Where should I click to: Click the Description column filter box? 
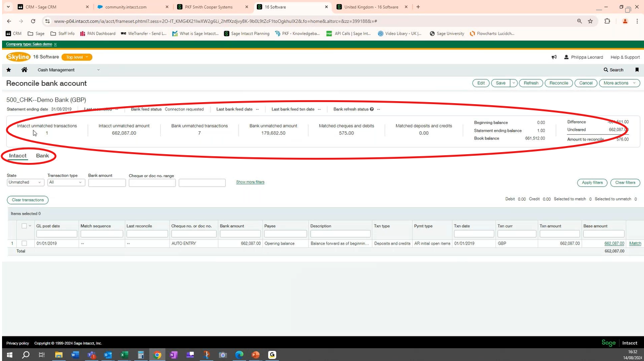click(x=340, y=234)
